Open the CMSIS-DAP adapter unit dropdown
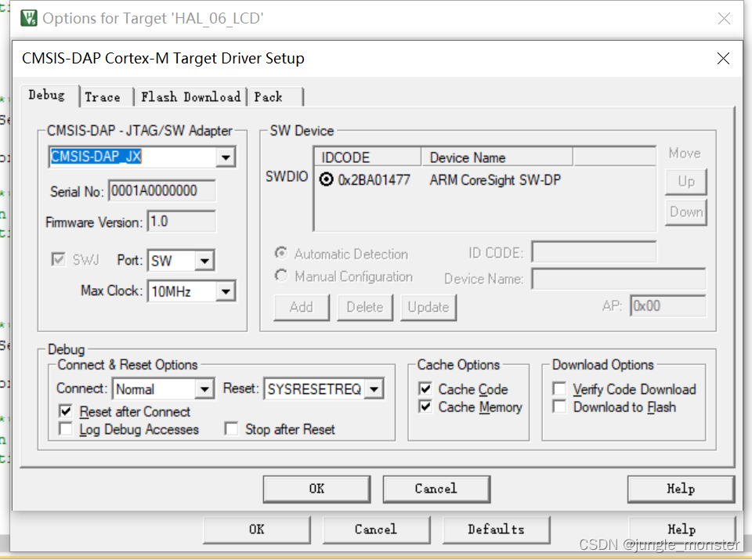The height and width of the screenshot is (560, 752). tap(226, 157)
